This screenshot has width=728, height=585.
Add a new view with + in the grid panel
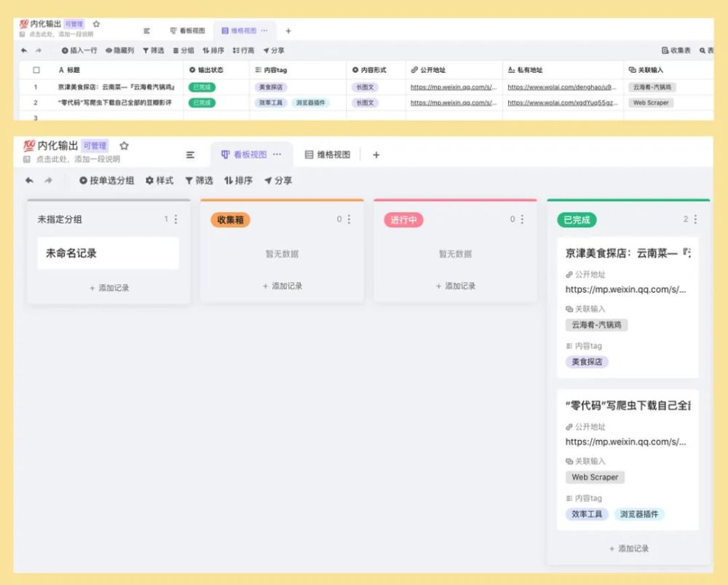point(288,31)
